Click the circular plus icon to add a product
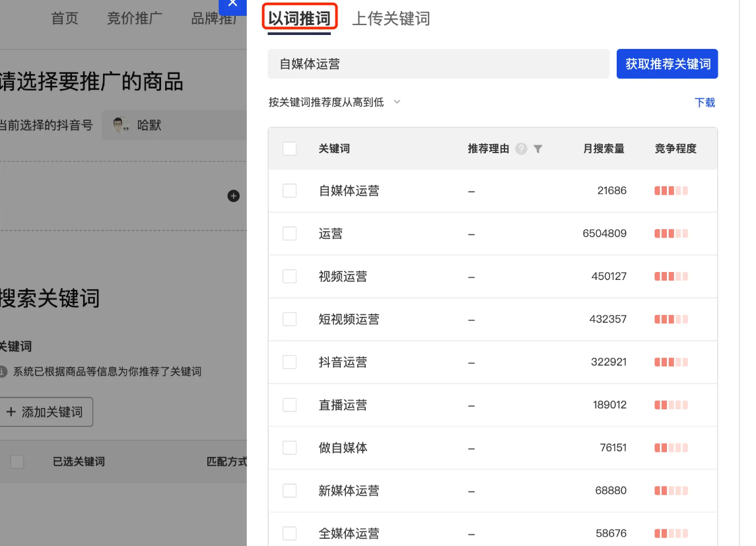The height and width of the screenshot is (546, 756). [234, 196]
